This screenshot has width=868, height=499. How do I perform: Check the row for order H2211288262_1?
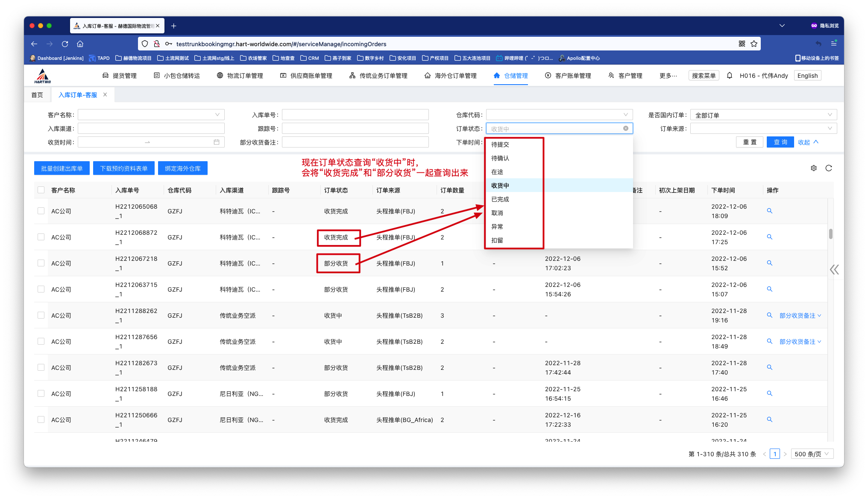point(41,315)
